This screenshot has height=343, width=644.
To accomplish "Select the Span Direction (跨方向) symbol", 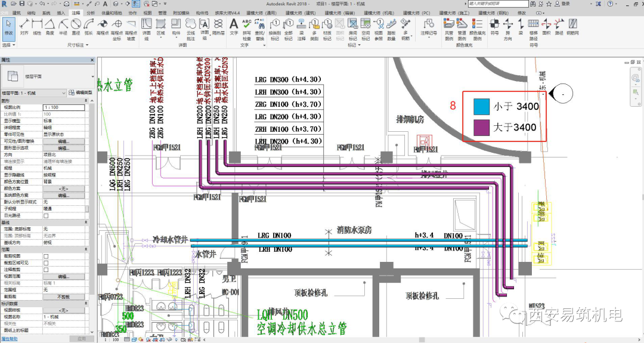I will point(508,30).
